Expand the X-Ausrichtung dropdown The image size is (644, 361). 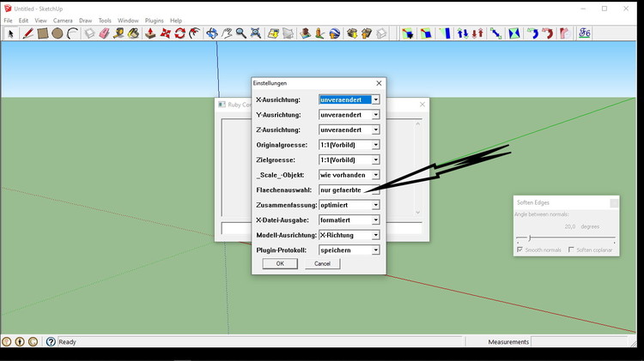point(375,100)
